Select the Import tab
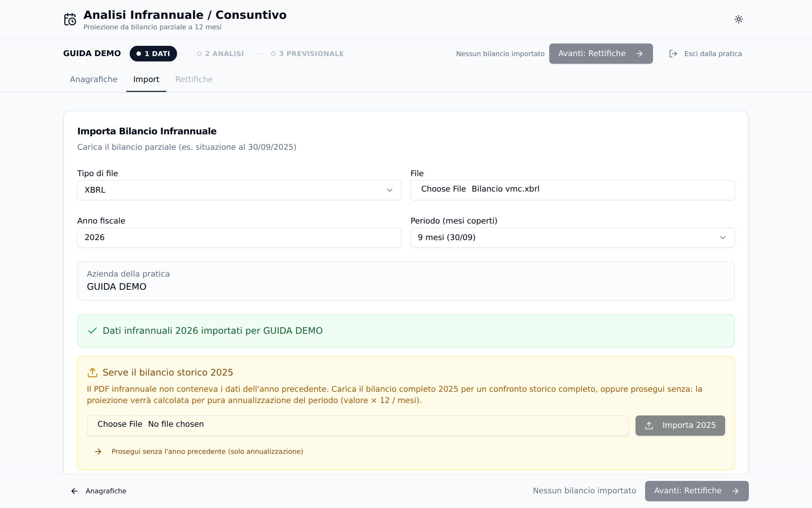The width and height of the screenshot is (812, 508). [x=146, y=79]
